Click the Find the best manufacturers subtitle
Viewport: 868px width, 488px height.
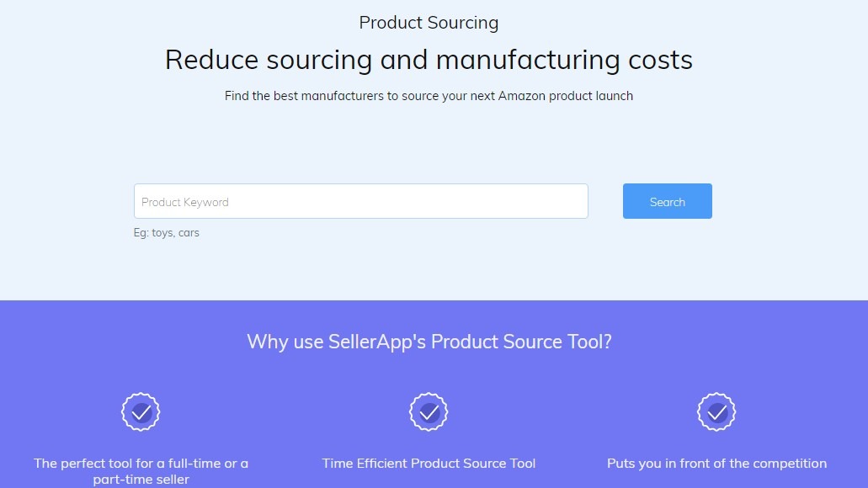click(x=429, y=96)
